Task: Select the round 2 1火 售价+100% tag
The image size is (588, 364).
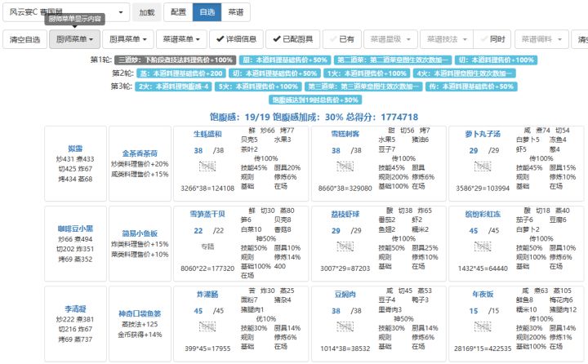Action: coord(367,73)
